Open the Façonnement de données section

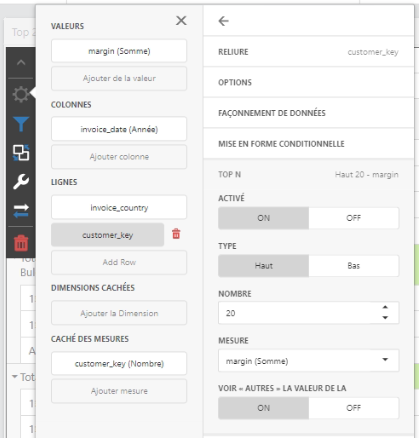[308, 113]
